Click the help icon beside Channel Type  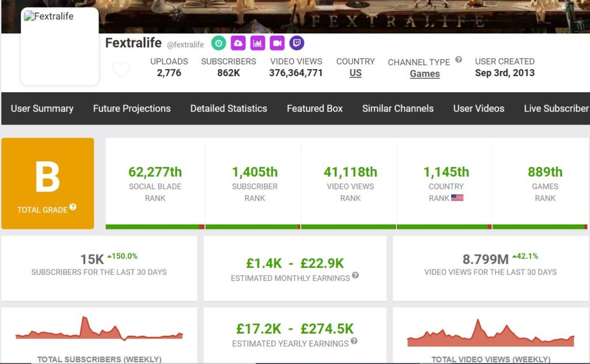click(x=458, y=59)
